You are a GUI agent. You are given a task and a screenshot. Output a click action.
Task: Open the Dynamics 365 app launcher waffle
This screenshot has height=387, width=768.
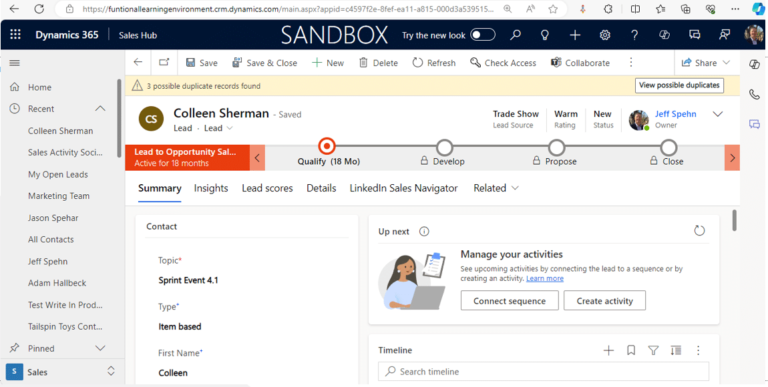tap(16, 35)
